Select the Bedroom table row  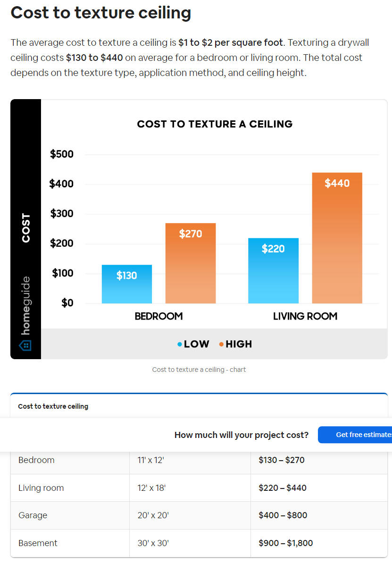pyautogui.click(x=199, y=460)
